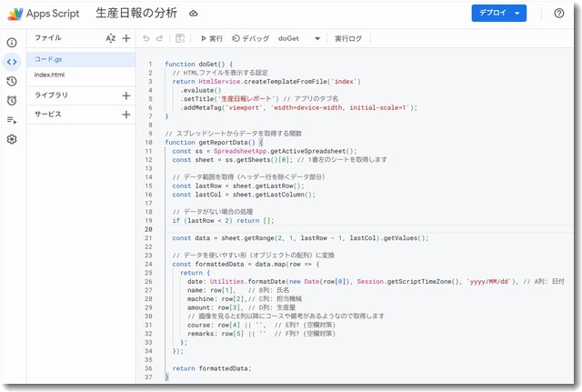Add a library with ライブラリ plus button
582x392 pixels.
[126, 95]
